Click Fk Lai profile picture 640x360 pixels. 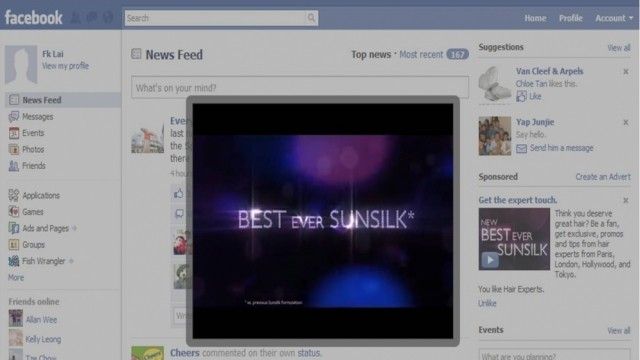click(21, 64)
